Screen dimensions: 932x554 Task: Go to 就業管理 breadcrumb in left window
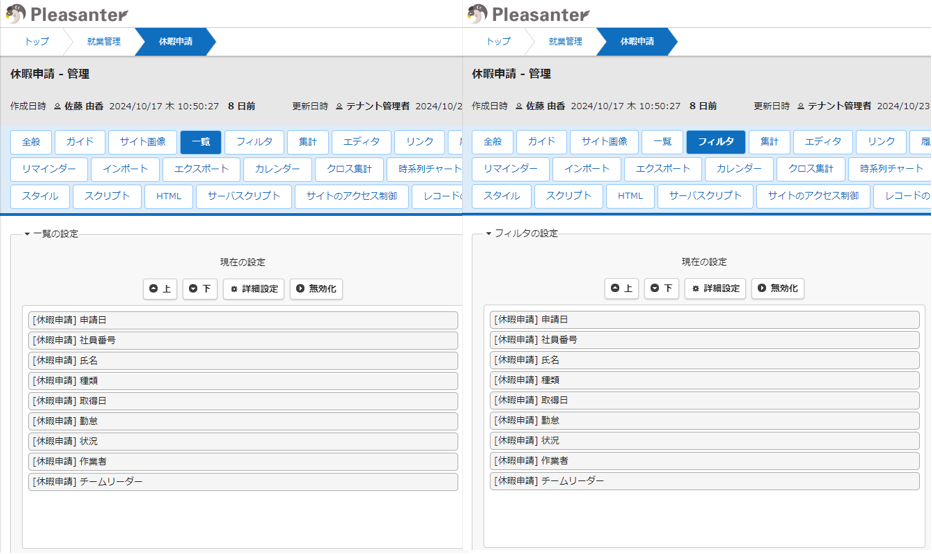pos(103,42)
